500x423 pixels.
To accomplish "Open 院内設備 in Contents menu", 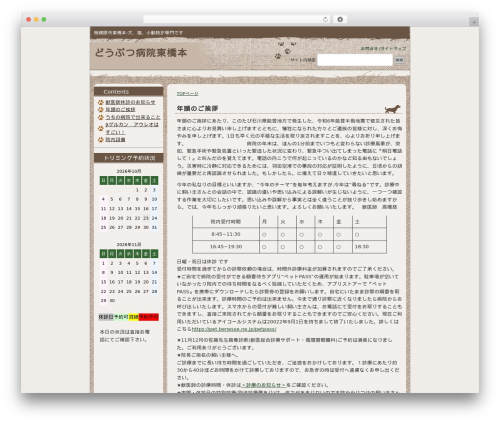I will pyautogui.click(x=115, y=140).
